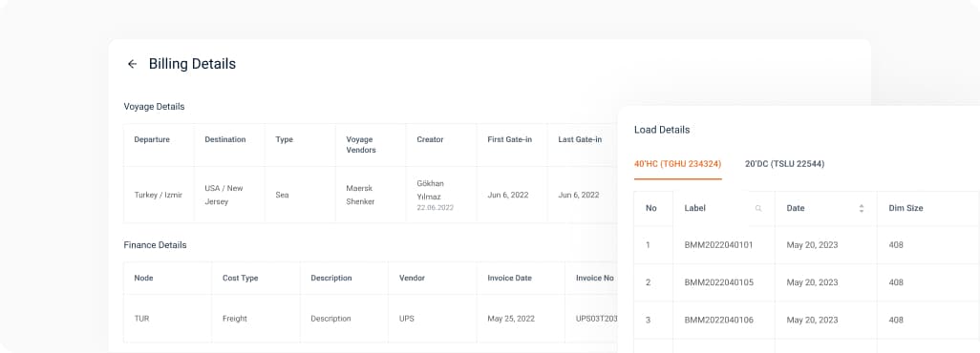Click the May 25, 2022 invoice date
This screenshot has width=980, height=353.
coord(511,319)
